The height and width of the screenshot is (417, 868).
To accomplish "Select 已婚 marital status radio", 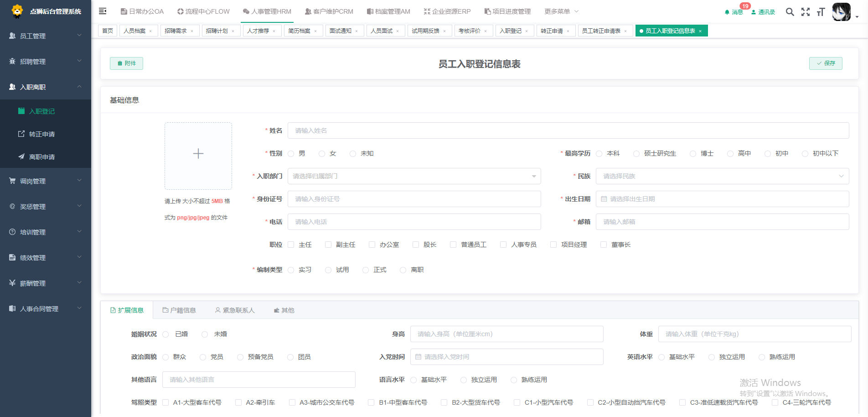I will pos(165,334).
